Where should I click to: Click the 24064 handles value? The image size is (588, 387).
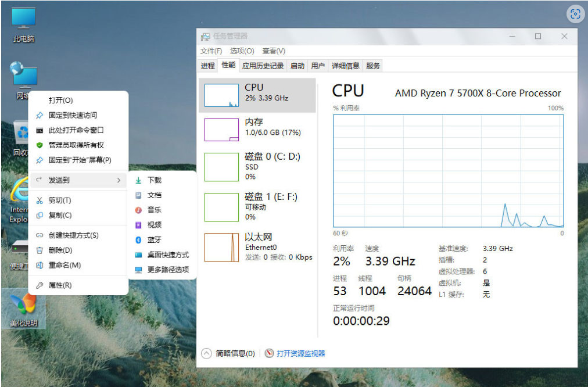pyautogui.click(x=414, y=291)
